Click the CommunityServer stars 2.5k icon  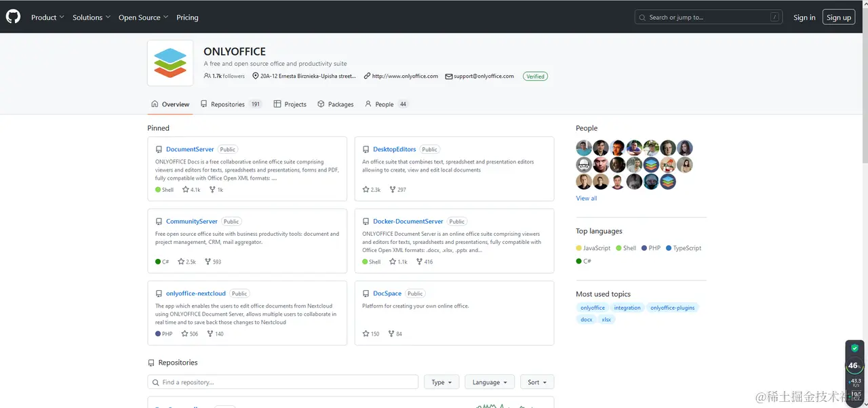[x=182, y=262]
